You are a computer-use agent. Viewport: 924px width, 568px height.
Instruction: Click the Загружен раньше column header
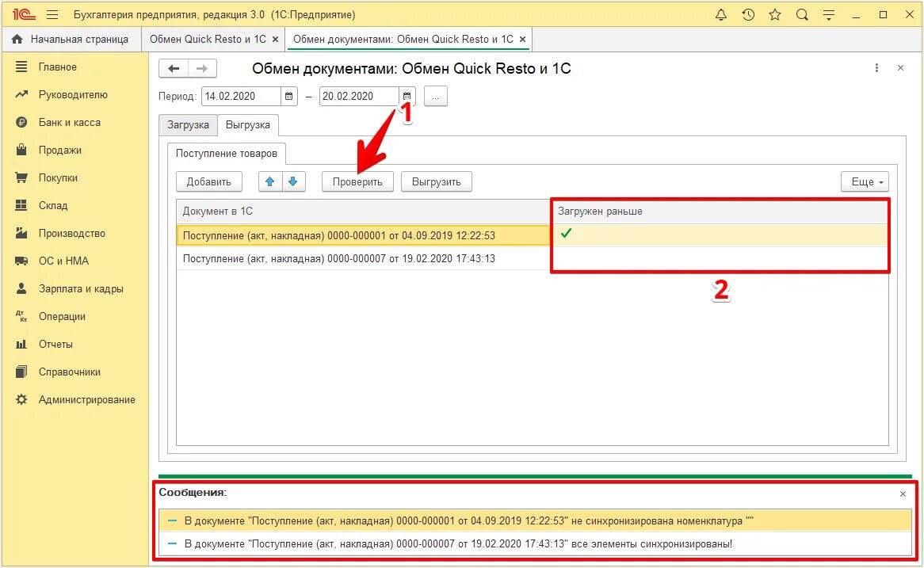point(720,212)
